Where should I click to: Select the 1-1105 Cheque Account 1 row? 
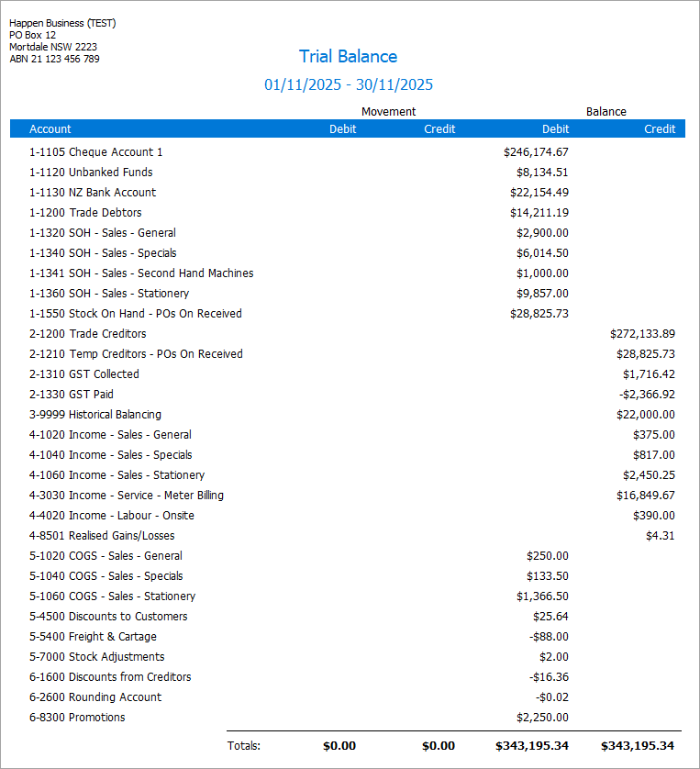[95, 152]
